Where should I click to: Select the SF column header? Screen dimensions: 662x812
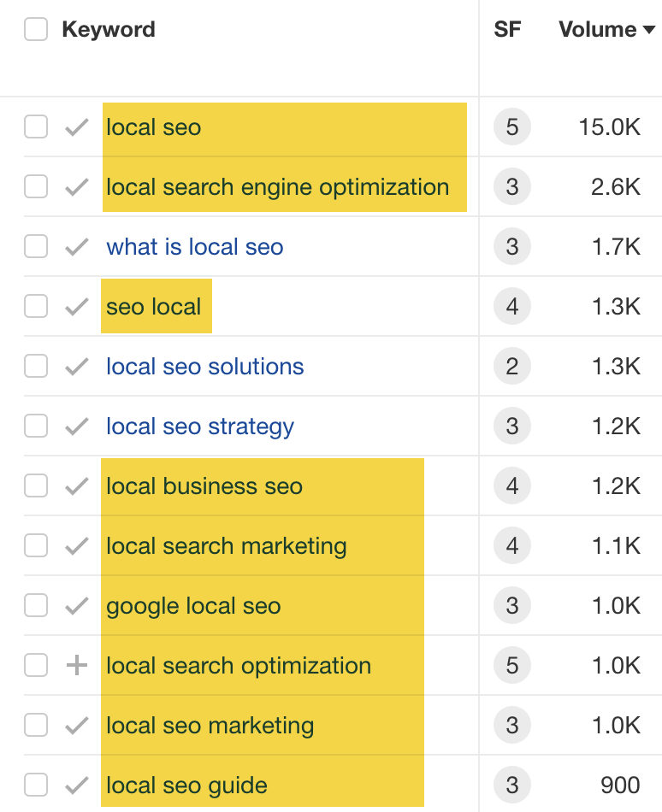click(x=508, y=28)
